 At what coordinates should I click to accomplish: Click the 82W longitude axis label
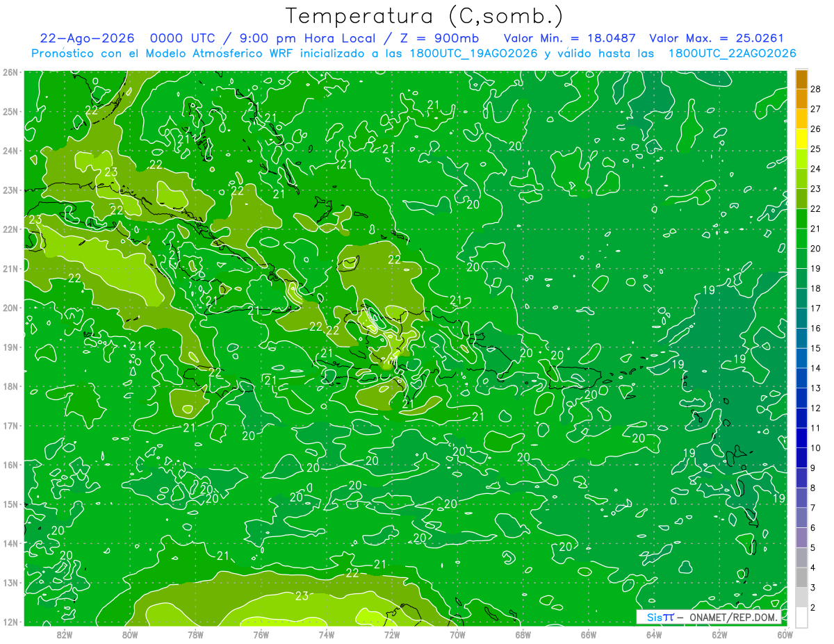click(64, 634)
